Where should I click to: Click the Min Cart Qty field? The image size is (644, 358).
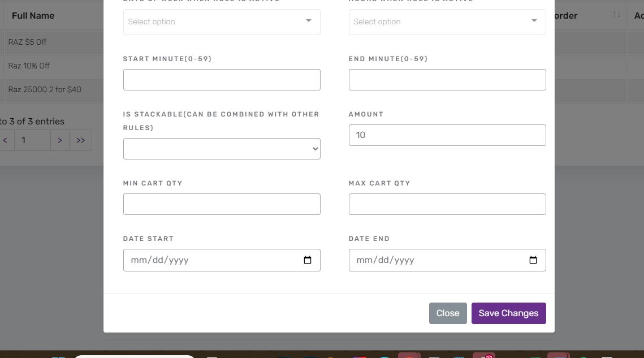(x=222, y=204)
